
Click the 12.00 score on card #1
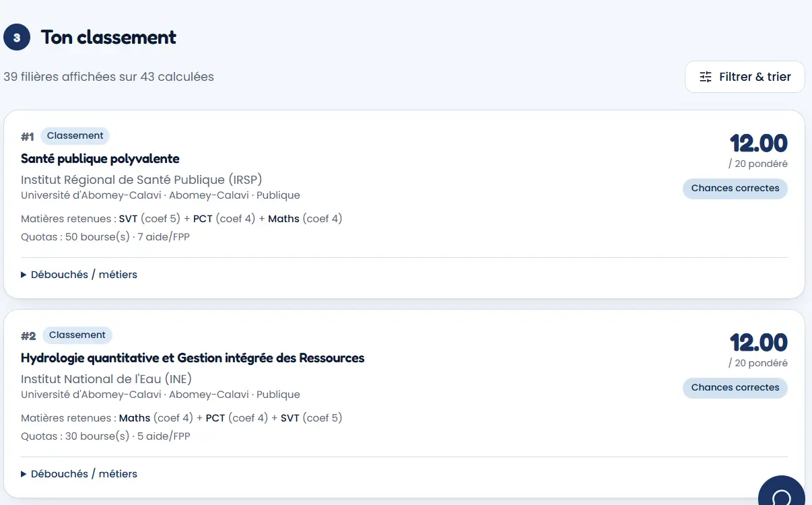[759, 143]
